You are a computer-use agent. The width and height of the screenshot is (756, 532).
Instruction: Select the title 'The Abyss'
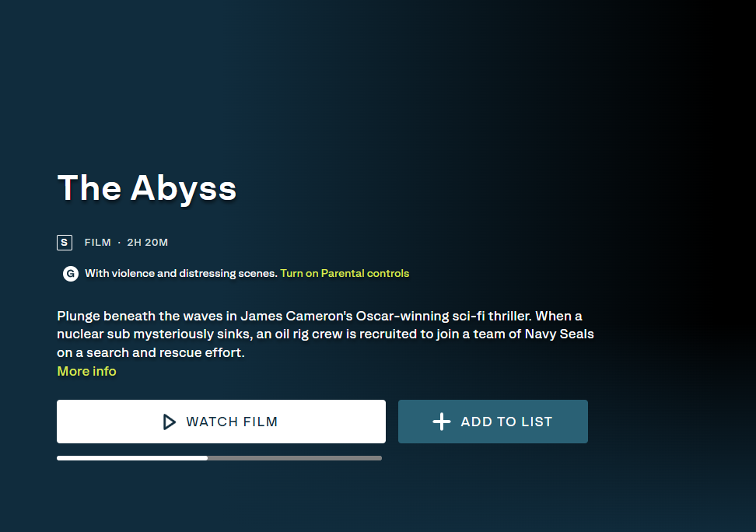tap(147, 188)
